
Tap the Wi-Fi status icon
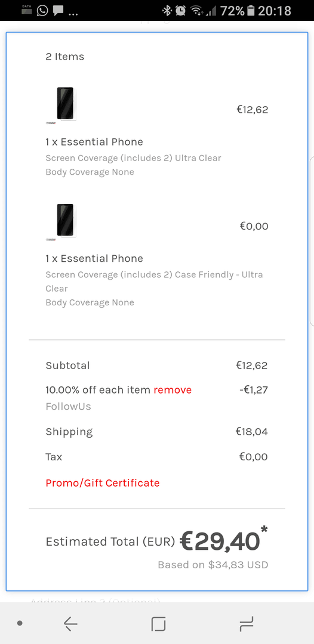pos(197,11)
